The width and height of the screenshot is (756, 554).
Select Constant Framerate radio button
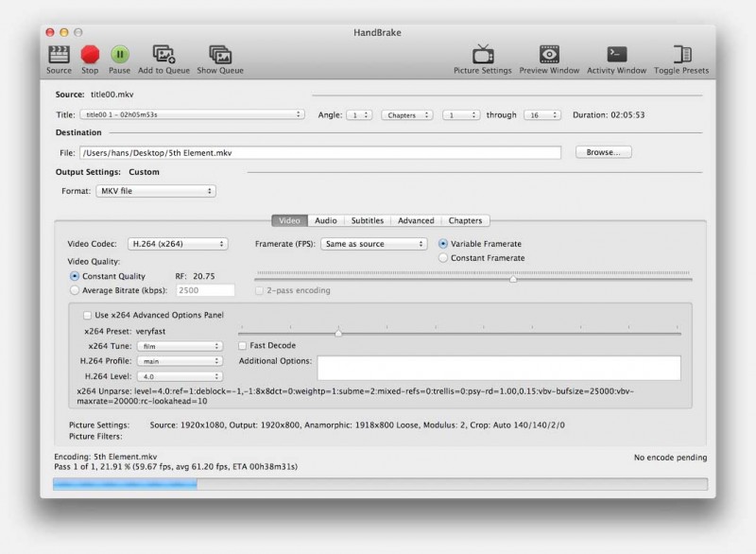point(444,258)
